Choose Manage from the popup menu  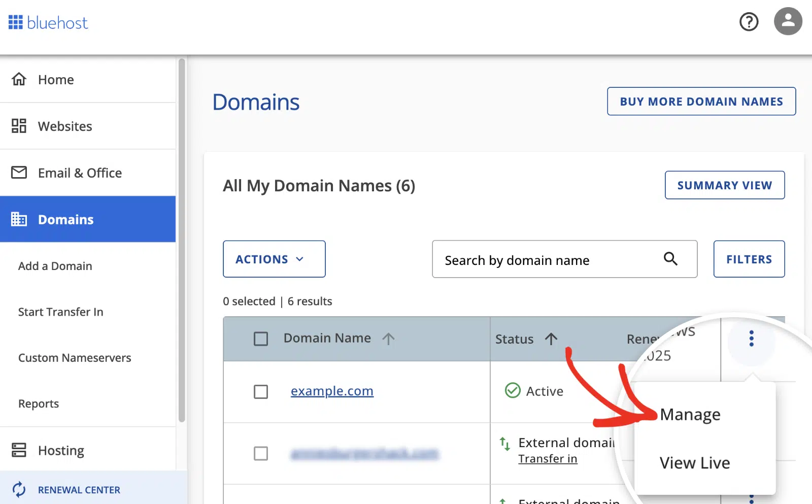[690, 415]
